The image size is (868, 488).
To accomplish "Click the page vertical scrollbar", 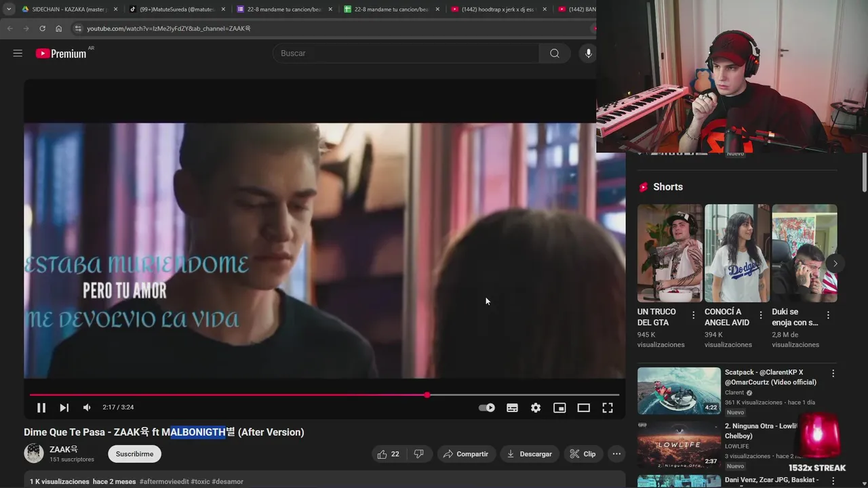I will point(865,172).
